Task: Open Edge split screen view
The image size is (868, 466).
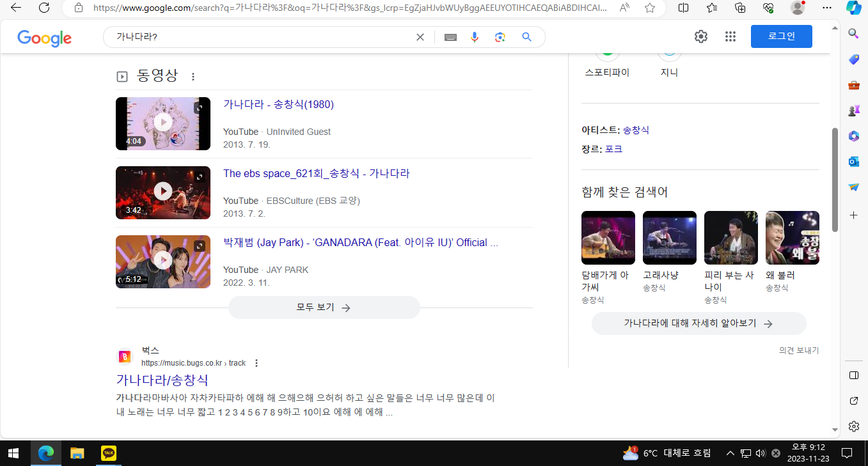Action: click(x=684, y=8)
